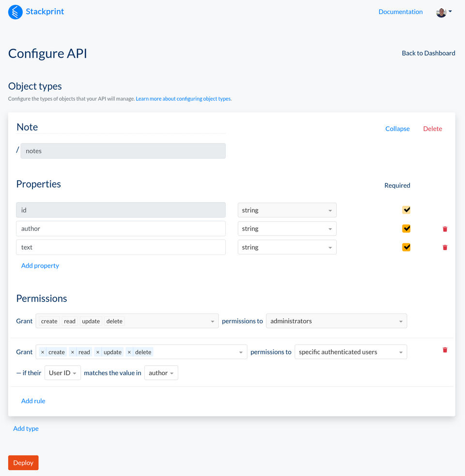Open Learn more about configuring object types
This screenshot has height=476, width=465.
tap(184, 99)
